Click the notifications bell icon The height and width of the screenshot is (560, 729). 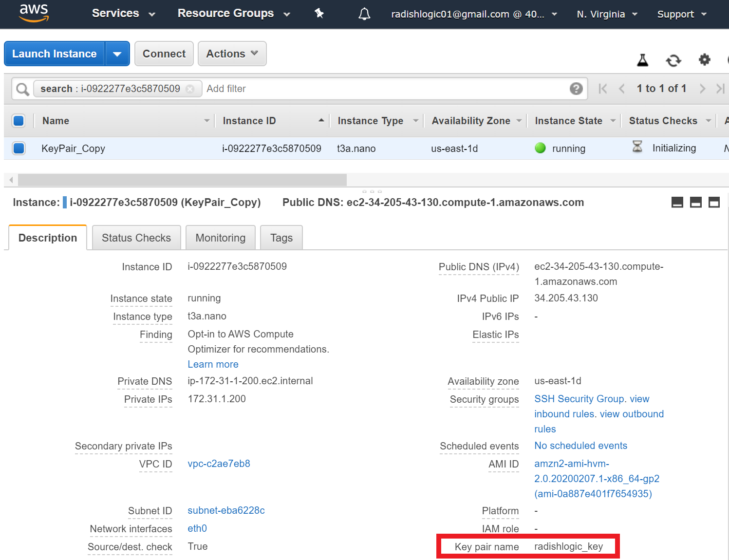point(364,14)
